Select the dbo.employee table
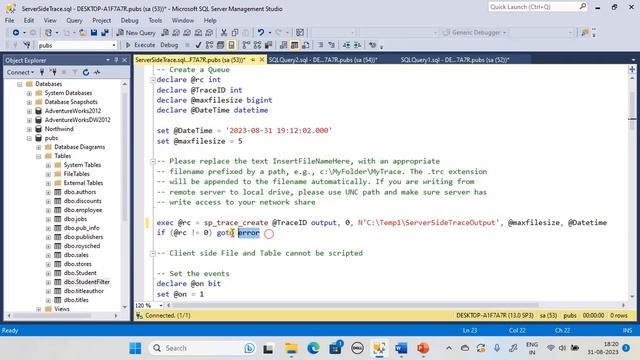 (83, 210)
